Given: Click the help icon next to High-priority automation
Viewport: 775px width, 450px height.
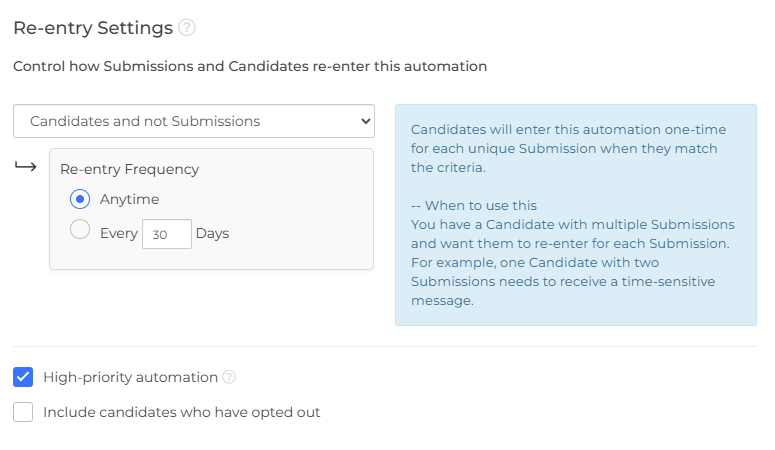Looking at the screenshot, I should click(229, 378).
